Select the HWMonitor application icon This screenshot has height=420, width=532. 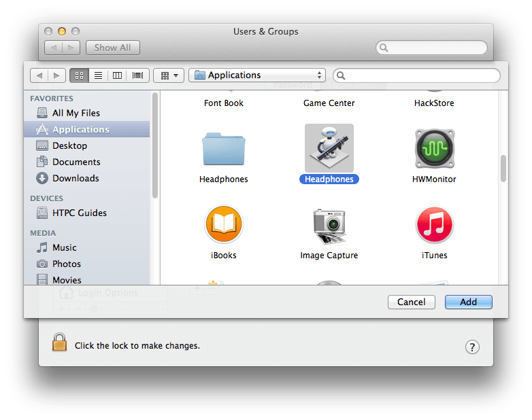click(x=434, y=148)
